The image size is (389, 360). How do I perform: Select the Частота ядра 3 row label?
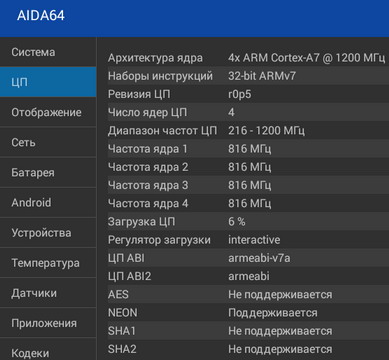[x=148, y=185]
